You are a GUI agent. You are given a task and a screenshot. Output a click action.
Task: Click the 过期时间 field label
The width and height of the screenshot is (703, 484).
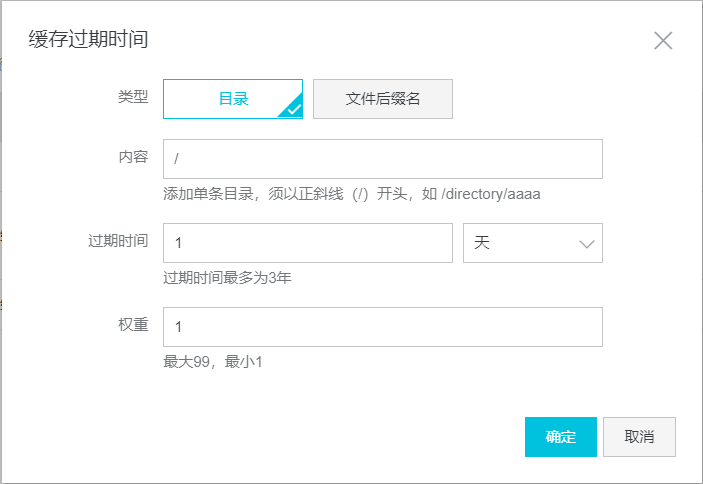pyautogui.click(x=118, y=242)
